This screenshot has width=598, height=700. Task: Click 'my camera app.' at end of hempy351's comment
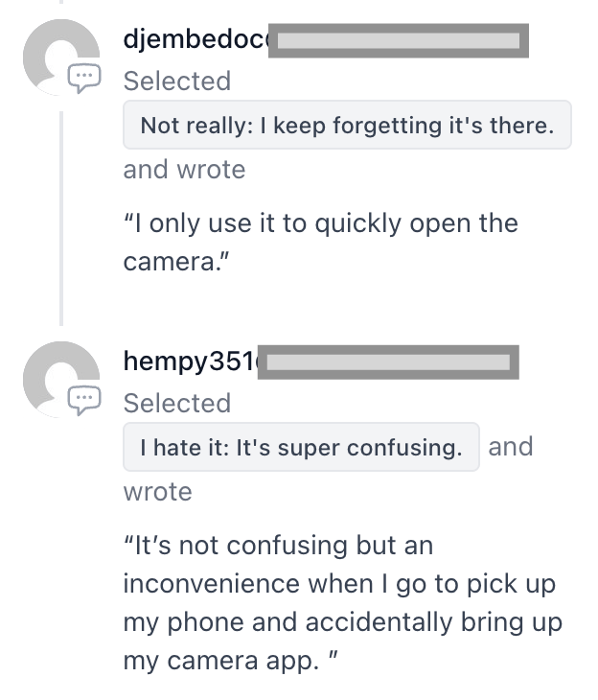click(221, 661)
